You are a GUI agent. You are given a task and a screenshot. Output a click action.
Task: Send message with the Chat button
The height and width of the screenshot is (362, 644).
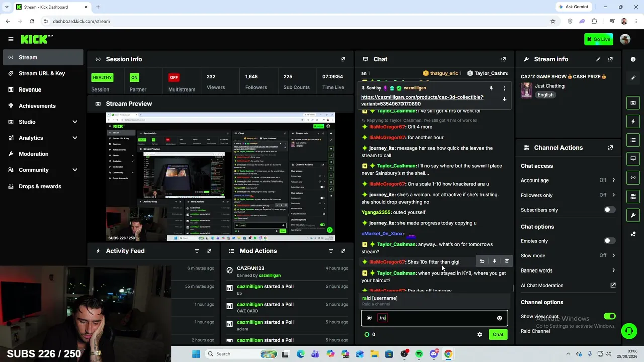pos(498,334)
